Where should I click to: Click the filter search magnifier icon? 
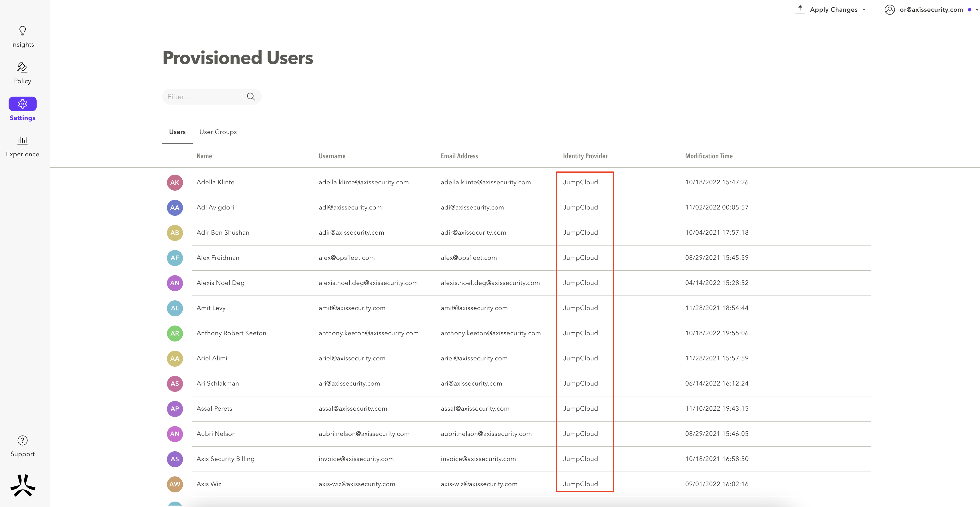tap(251, 97)
